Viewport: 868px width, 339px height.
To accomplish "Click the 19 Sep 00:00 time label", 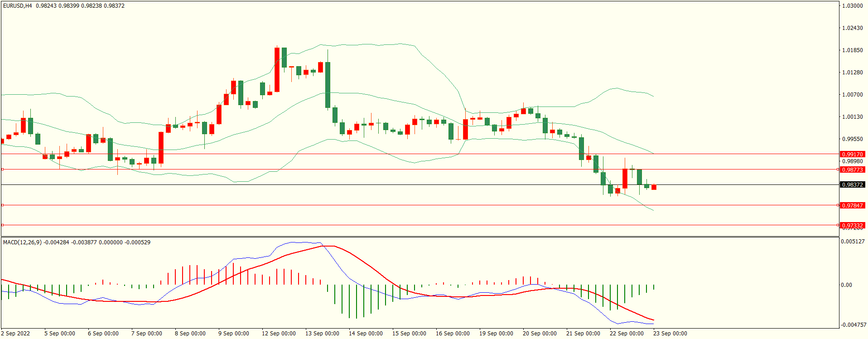I will 496,334.
